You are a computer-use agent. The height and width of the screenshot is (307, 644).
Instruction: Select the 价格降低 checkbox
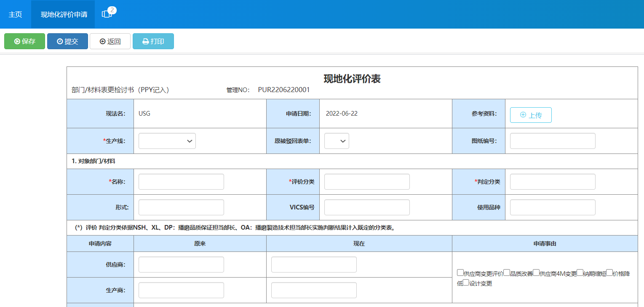609,273
